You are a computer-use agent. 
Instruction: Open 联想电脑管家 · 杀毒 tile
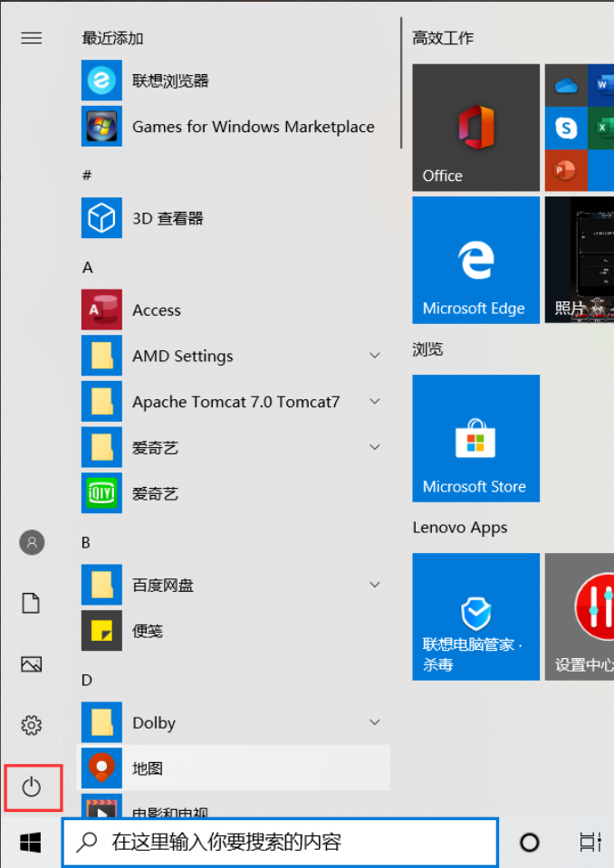[475, 616]
